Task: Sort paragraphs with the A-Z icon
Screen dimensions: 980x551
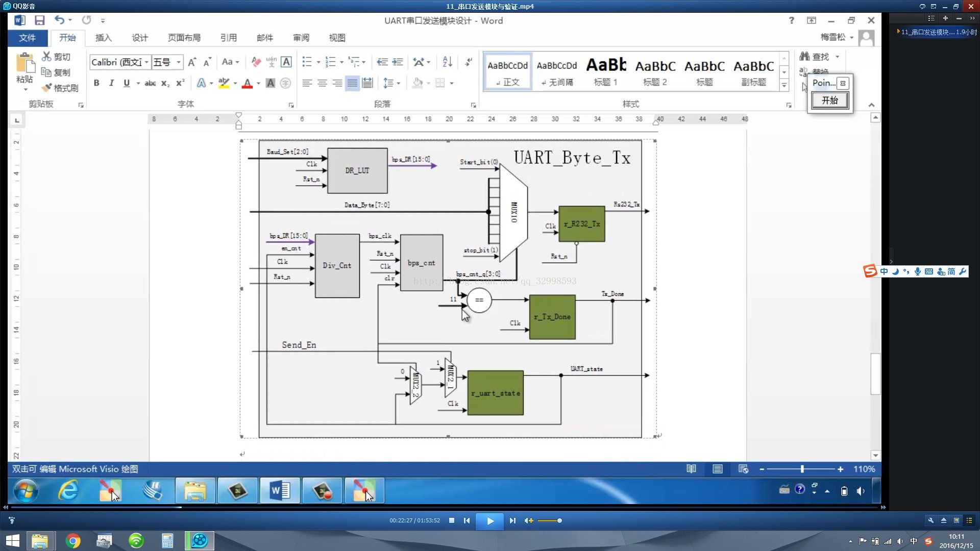Action: (x=447, y=62)
